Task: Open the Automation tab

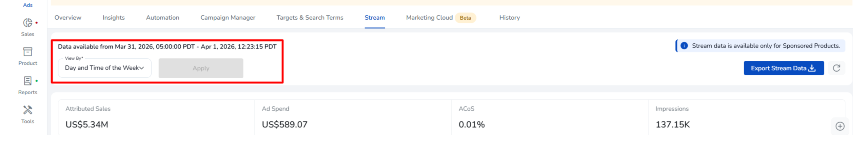Action: coord(162,18)
